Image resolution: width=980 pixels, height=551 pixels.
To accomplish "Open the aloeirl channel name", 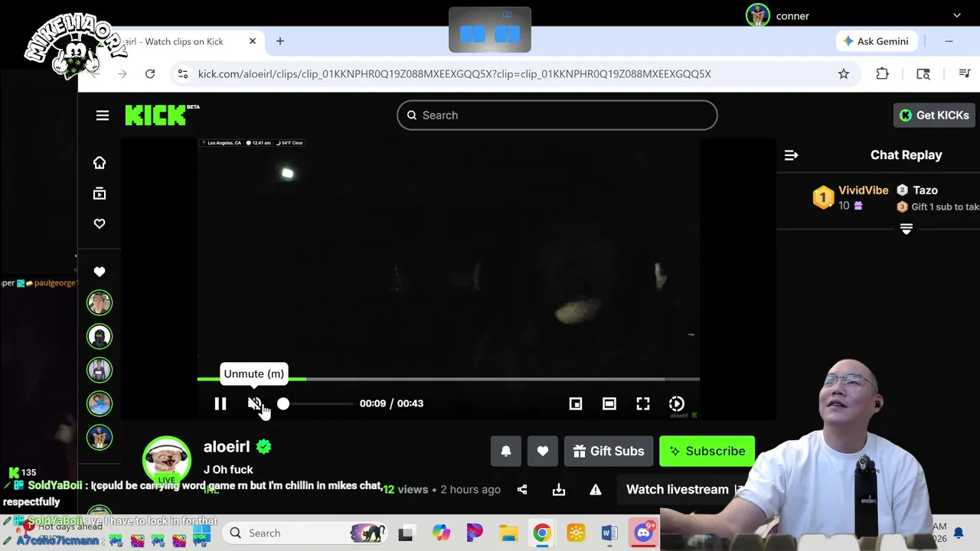I will [227, 446].
